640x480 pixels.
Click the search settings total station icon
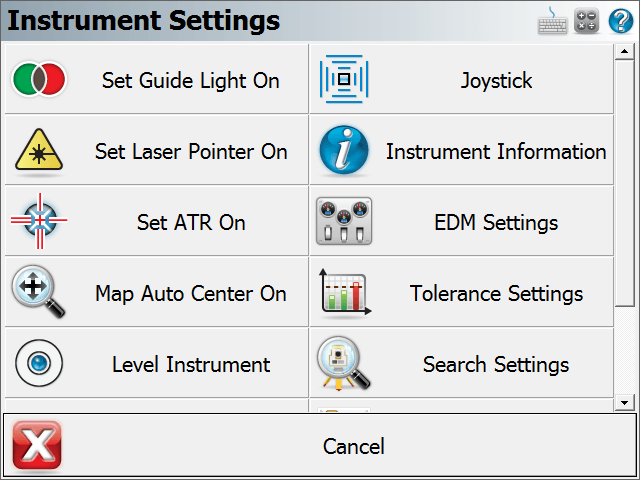point(344,363)
